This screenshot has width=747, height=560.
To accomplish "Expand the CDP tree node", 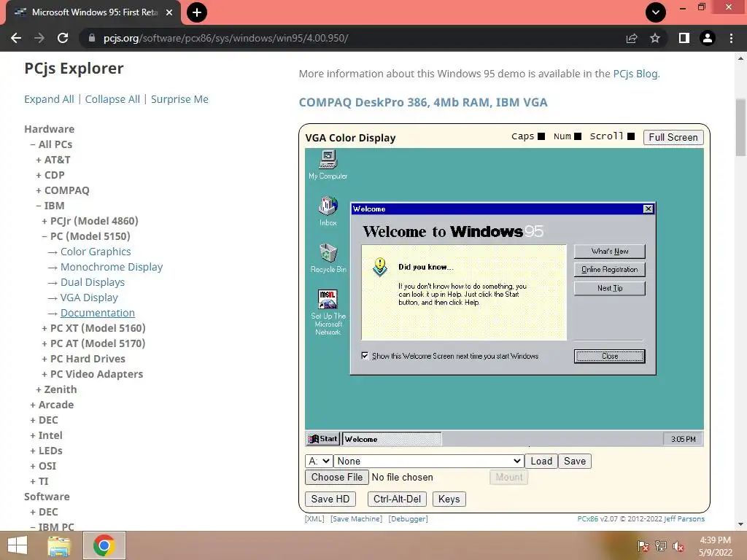I will pyautogui.click(x=50, y=175).
